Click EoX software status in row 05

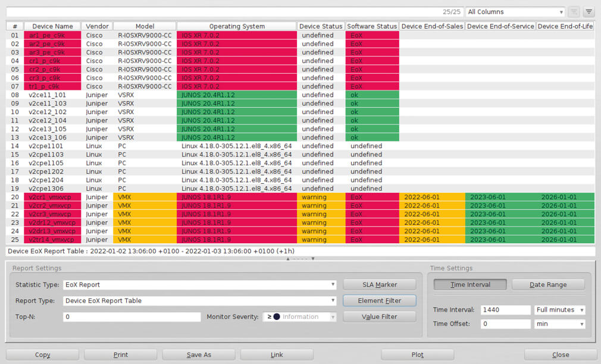point(372,70)
